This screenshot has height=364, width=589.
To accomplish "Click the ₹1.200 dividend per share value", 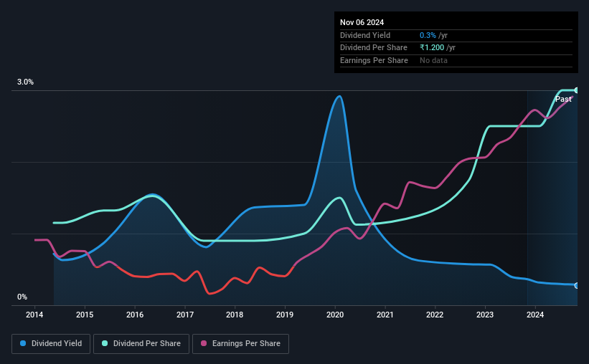I will pyautogui.click(x=432, y=48).
